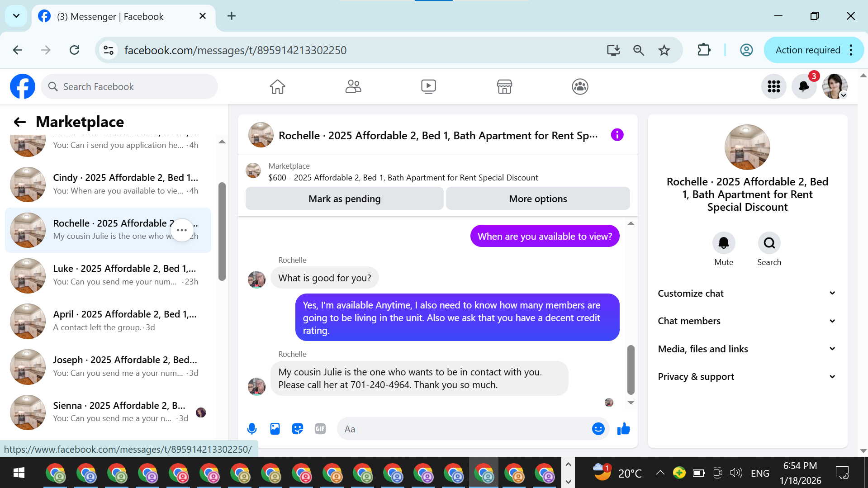Expand Media, files and links section
This screenshot has height=488, width=868.
[747, 349]
